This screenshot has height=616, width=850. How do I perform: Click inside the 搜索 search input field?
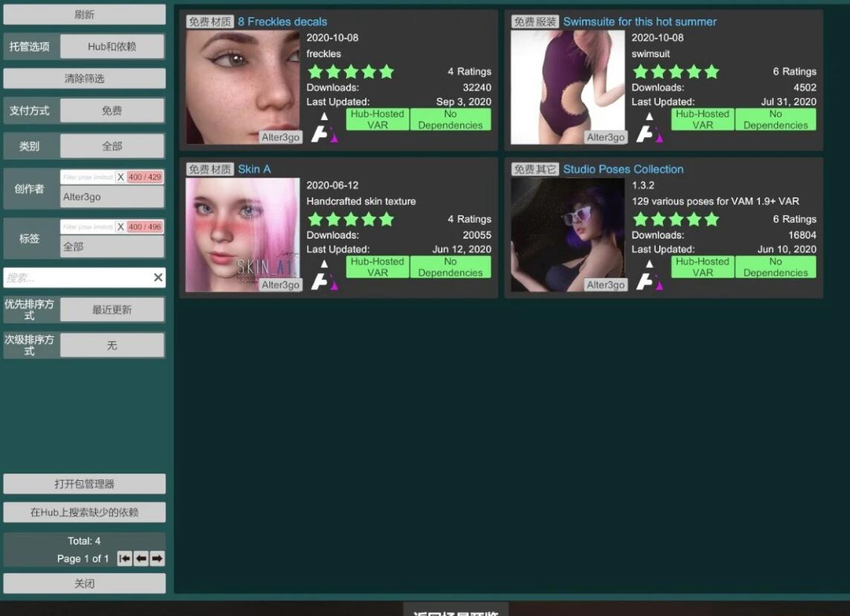[x=74, y=277]
